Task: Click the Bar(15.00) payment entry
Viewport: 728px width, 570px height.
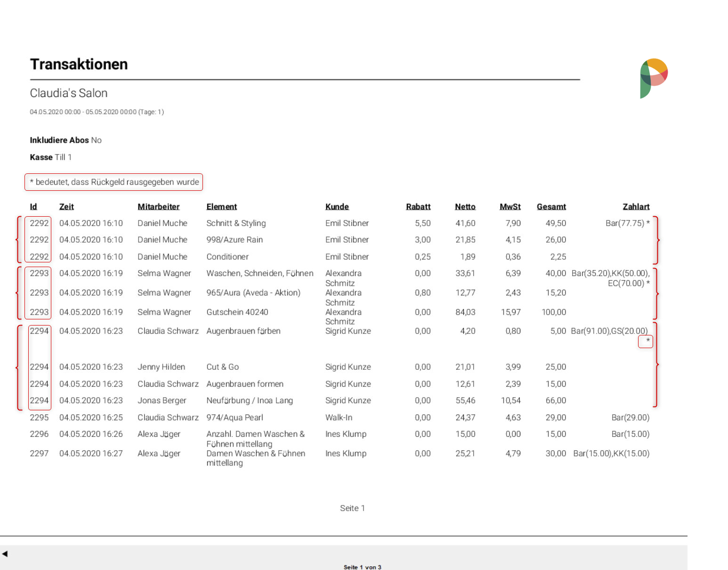Action: tap(631, 434)
